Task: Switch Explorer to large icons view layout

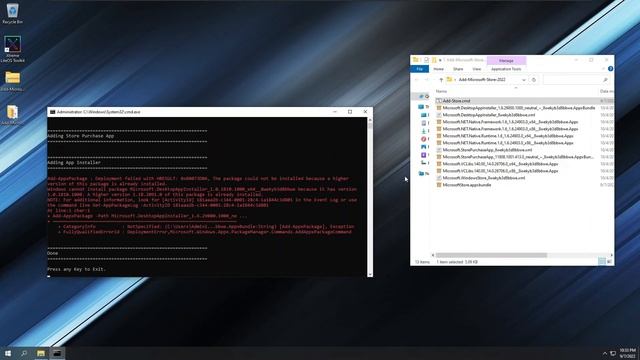Action: 609,261
